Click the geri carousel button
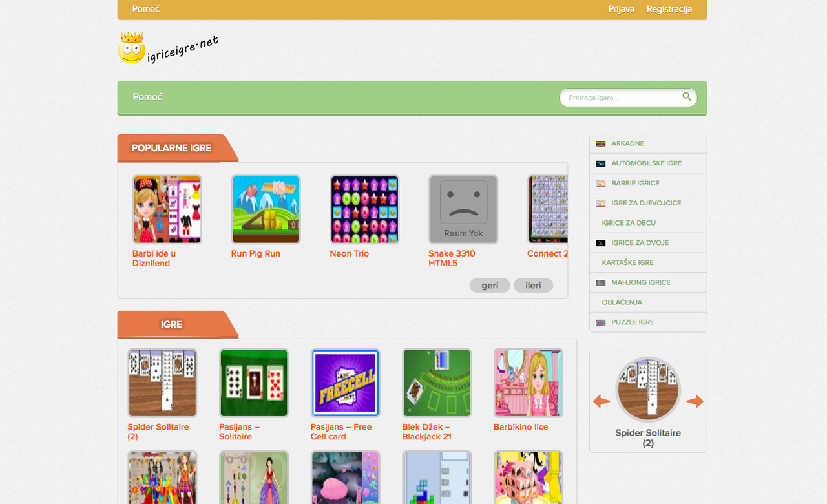This screenshot has width=827, height=504. click(490, 286)
